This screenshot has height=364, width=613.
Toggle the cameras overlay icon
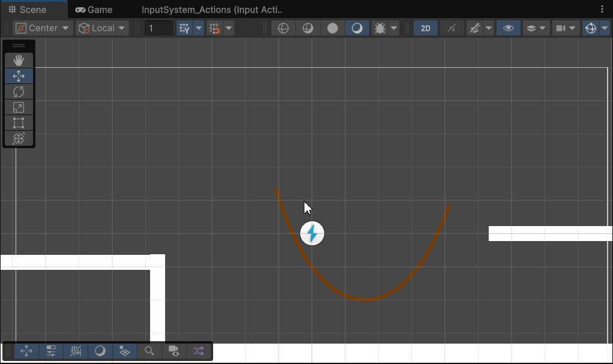[174, 351]
